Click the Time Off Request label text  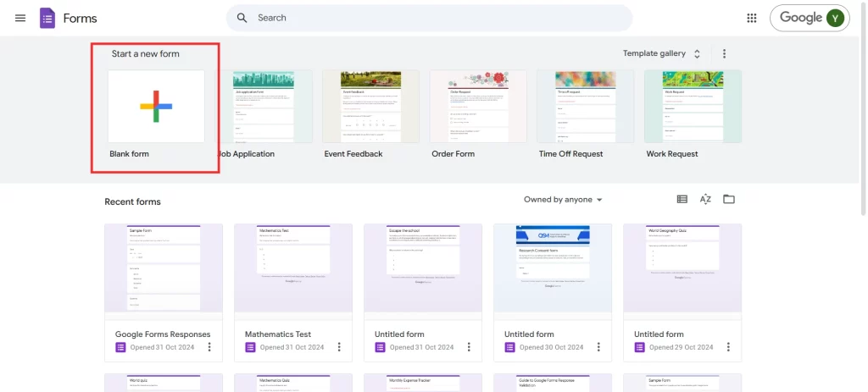click(x=570, y=154)
